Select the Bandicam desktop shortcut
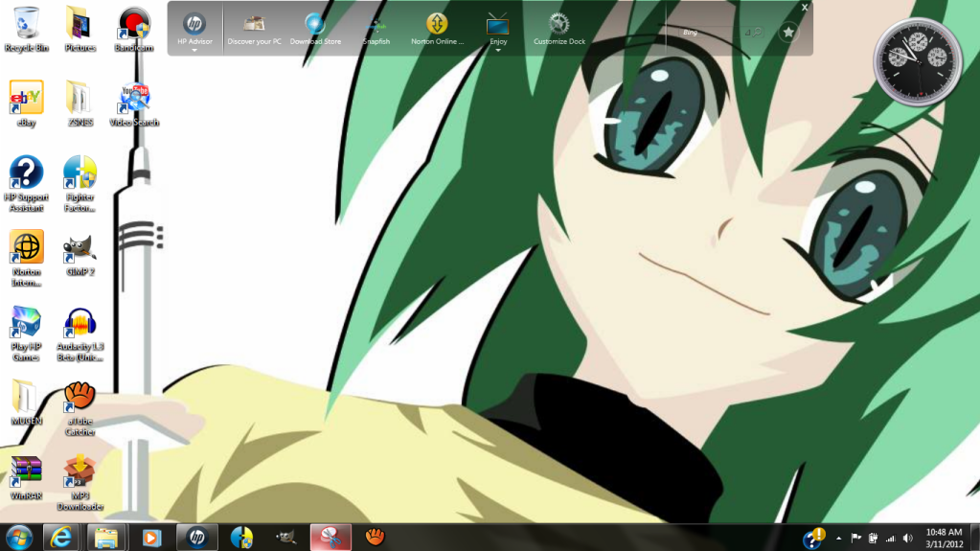 134,30
